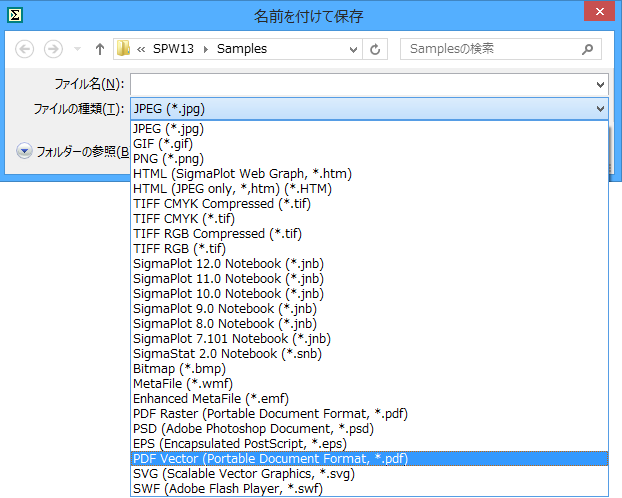
Task: Select PNG (*.png) format
Action: (x=369, y=159)
